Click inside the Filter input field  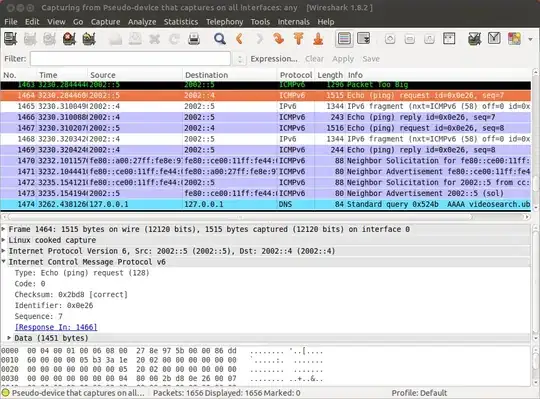tap(130, 59)
